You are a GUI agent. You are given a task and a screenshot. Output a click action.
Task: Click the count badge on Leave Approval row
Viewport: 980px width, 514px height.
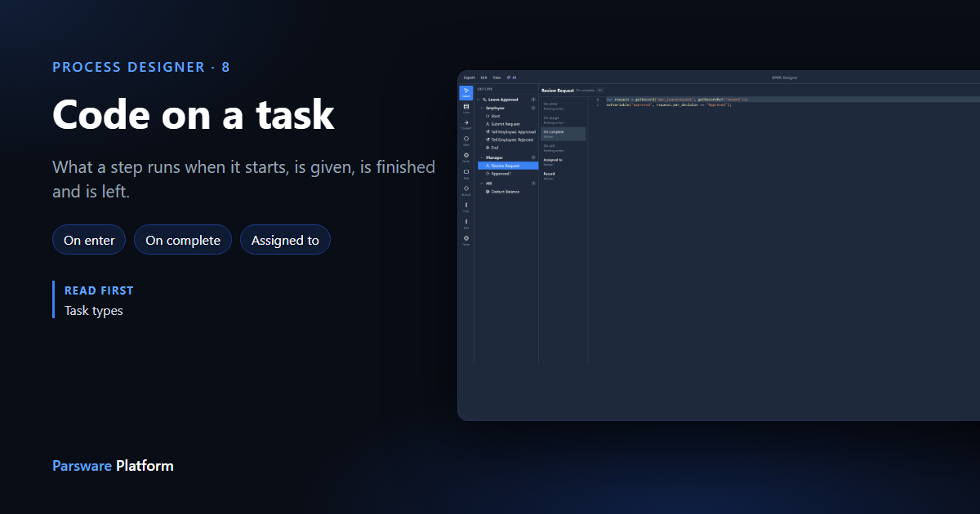533,100
